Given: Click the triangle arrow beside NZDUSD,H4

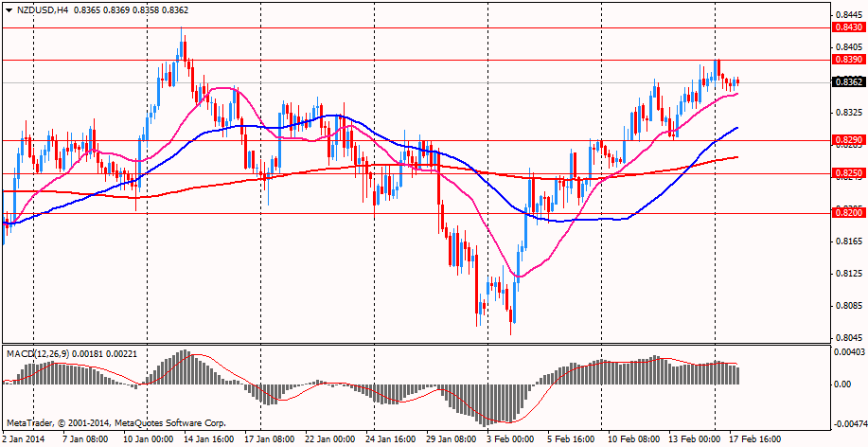Looking at the screenshot, I should tap(9, 10).
